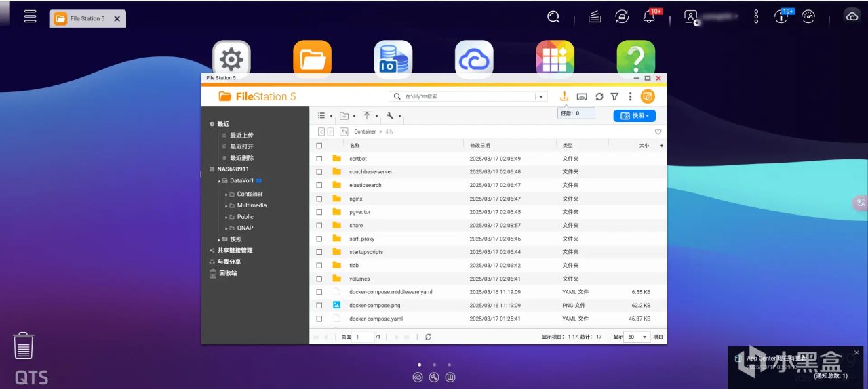Open background tasks icon in QTS top bar
This screenshot has height=389, width=868.
[x=595, y=17]
